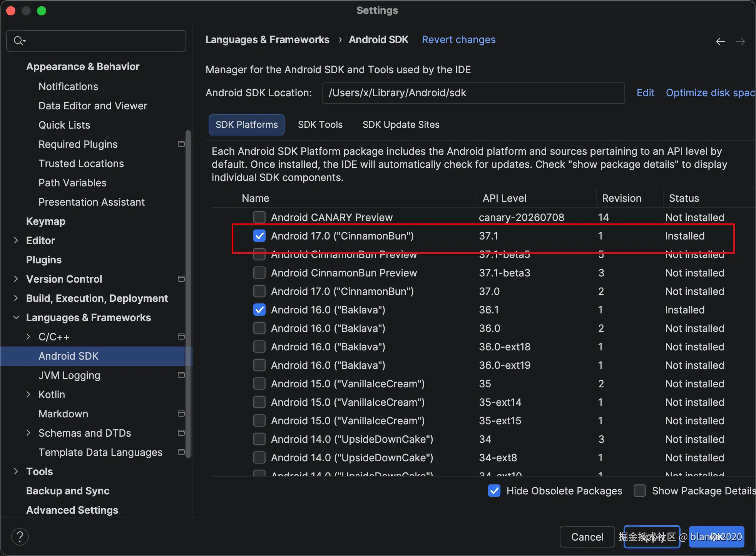Open the help question mark button
The width and height of the screenshot is (756, 556).
tap(20, 536)
